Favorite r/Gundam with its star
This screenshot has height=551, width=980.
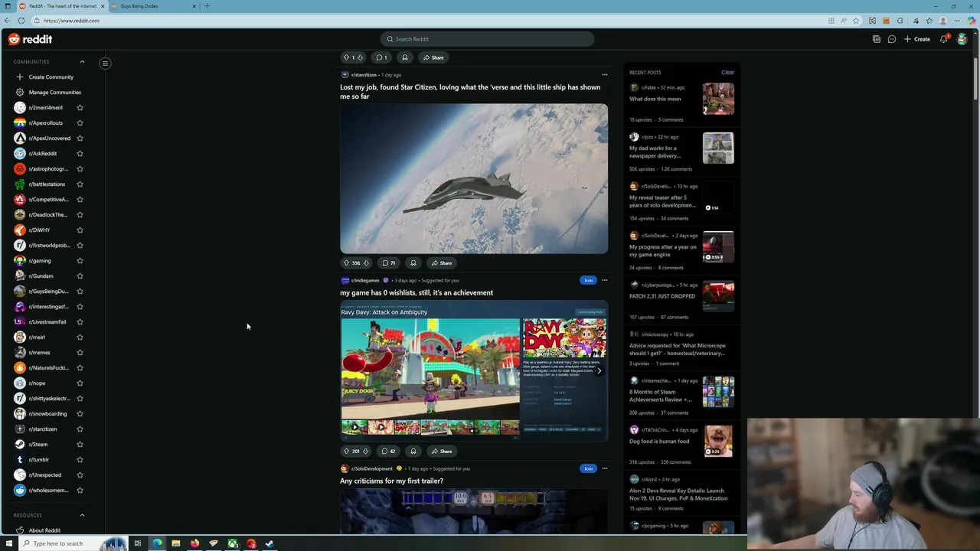[80, 275]
